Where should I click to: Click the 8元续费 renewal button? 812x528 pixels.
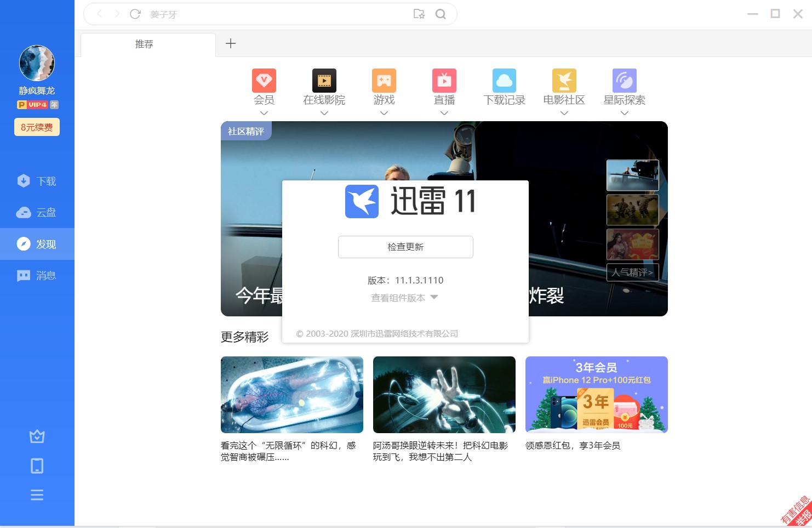point(37,127)
